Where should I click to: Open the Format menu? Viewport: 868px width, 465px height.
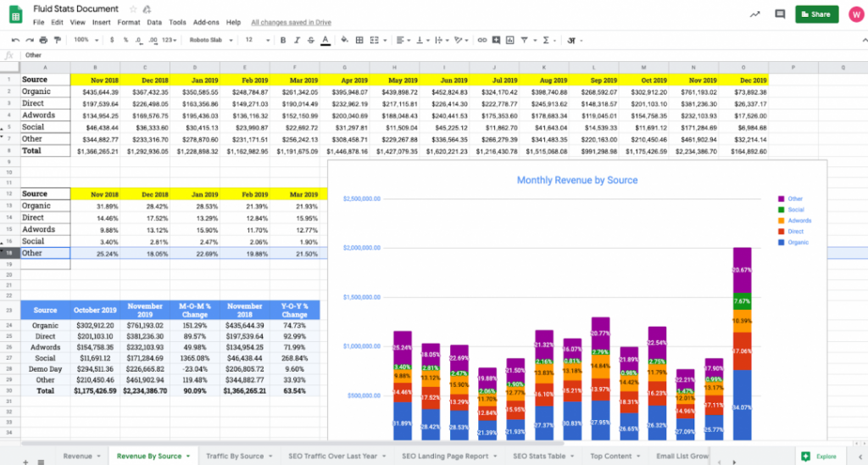129,22
